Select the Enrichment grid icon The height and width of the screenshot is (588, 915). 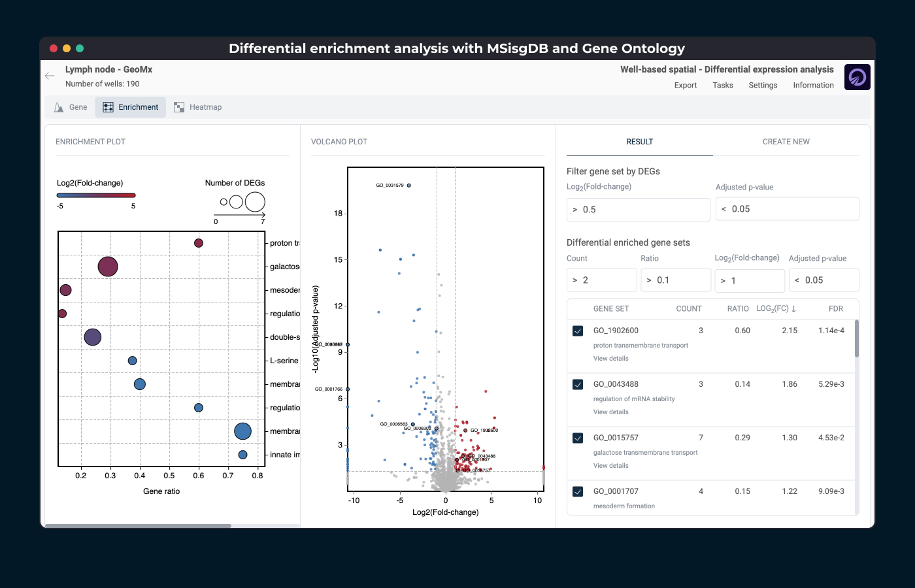pyautogui.click(x=108, y=107)
